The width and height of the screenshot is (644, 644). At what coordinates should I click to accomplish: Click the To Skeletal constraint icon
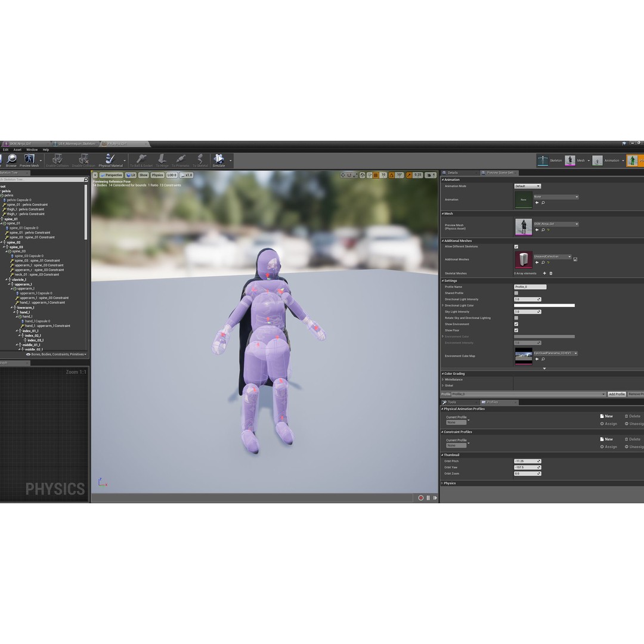tap(200, 160)
